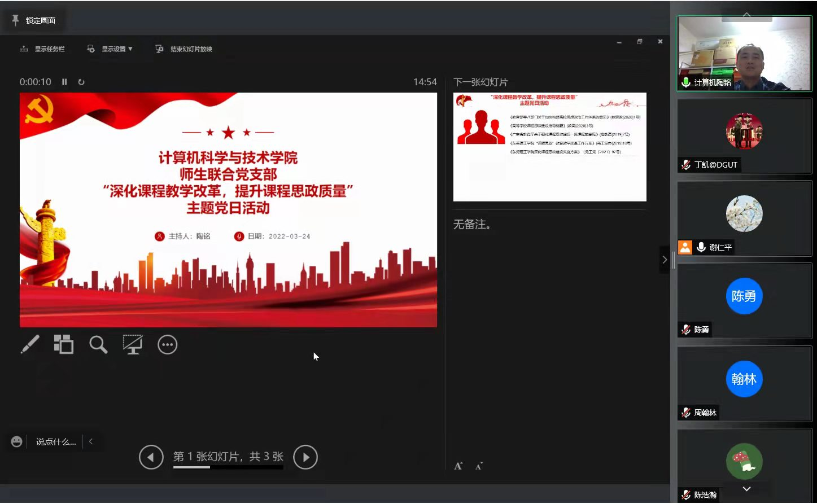Restart the presentation timer
Screen dimensions: 817x504
[81, 82]
